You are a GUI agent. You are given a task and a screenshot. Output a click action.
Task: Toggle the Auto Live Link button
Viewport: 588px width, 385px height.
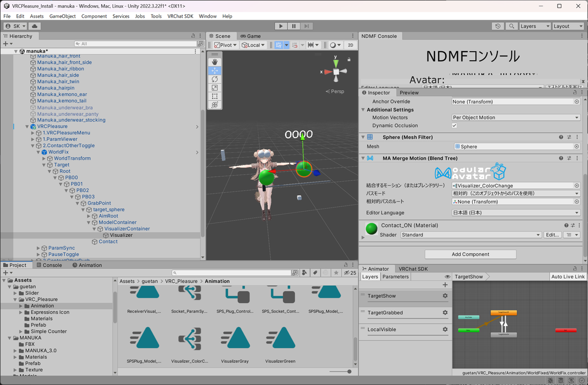(568, 277)
